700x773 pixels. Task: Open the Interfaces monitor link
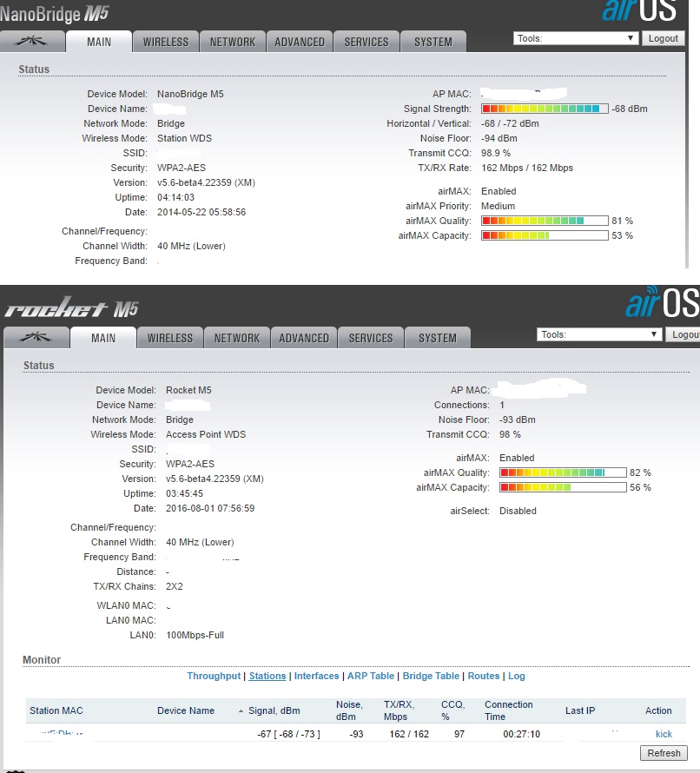pyautogui.click(x=316, y=676)
